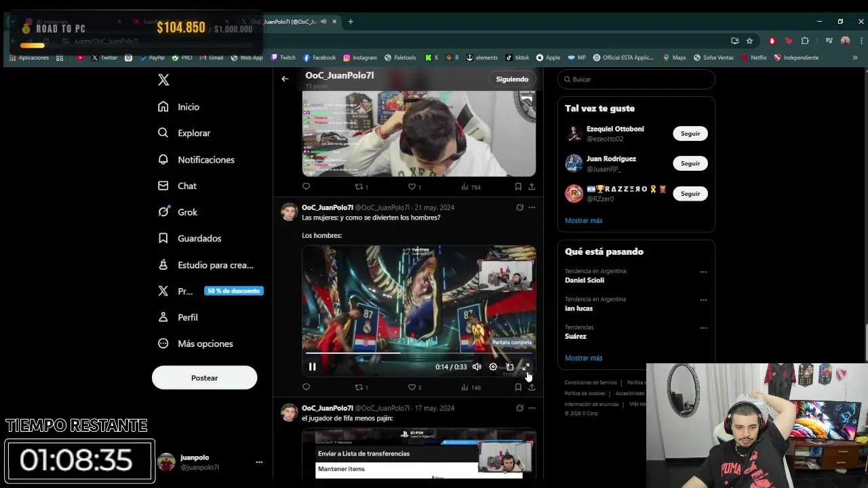
Task: Open options for the Daniel Scioli trend
Action: (x=703, y=272)
